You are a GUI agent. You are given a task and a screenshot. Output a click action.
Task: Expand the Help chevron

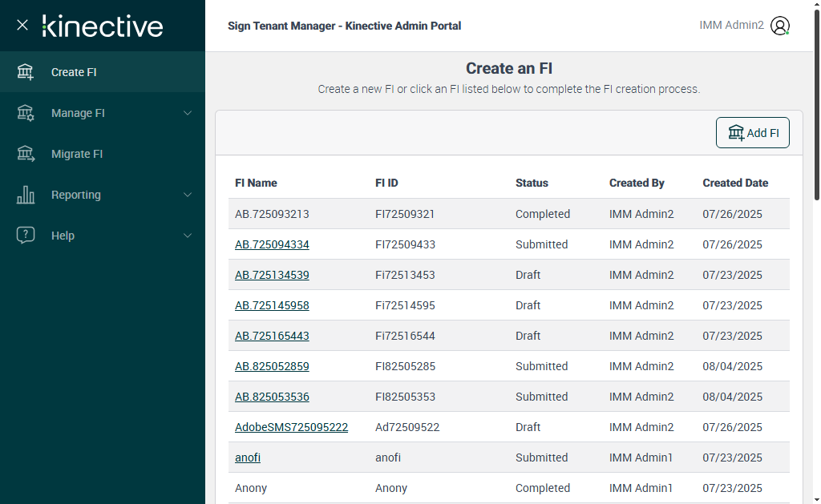point(188,236)
